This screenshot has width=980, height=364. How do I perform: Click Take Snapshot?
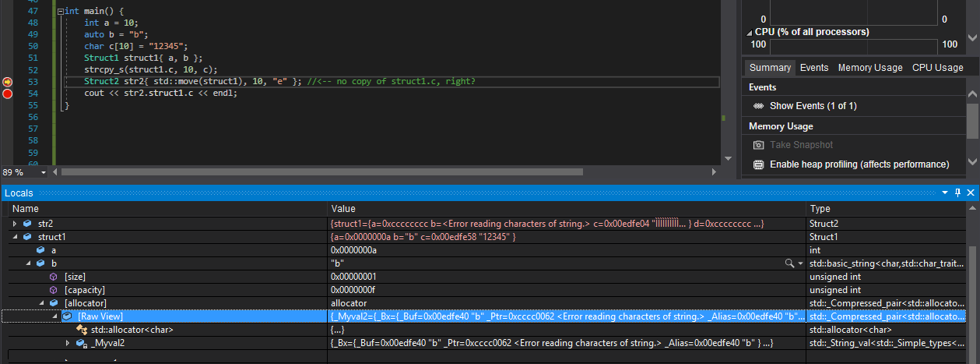point(801,145)
